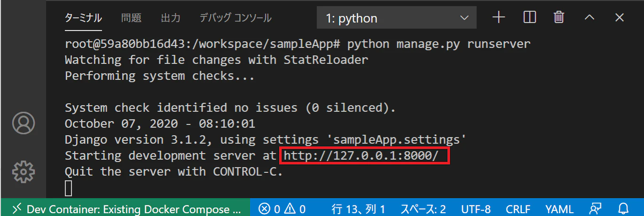The width and height of the screenshot is (644, 216).
Task: Split the terminal panel
Action: 529,18
